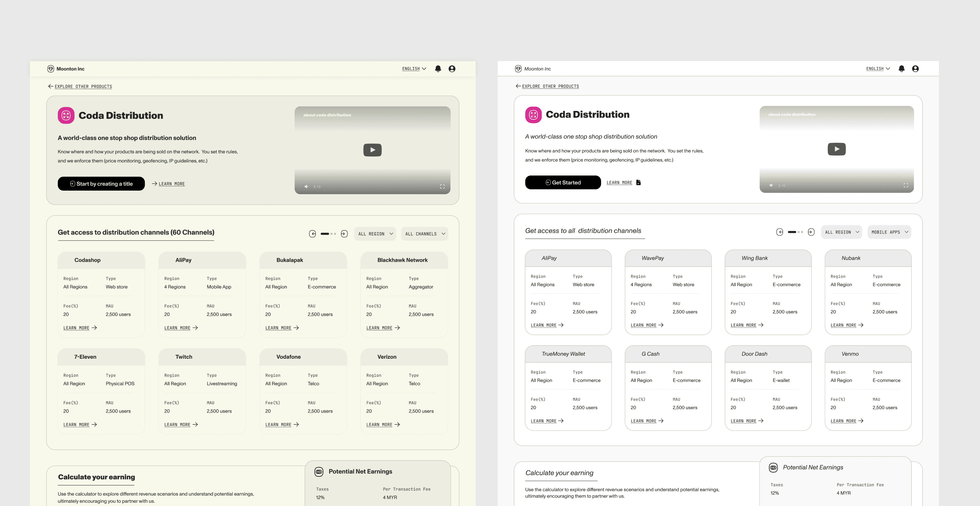Screen dimensions: 980x506
Task: Go to next channels page in the left mockup
Action: point(344,234)
